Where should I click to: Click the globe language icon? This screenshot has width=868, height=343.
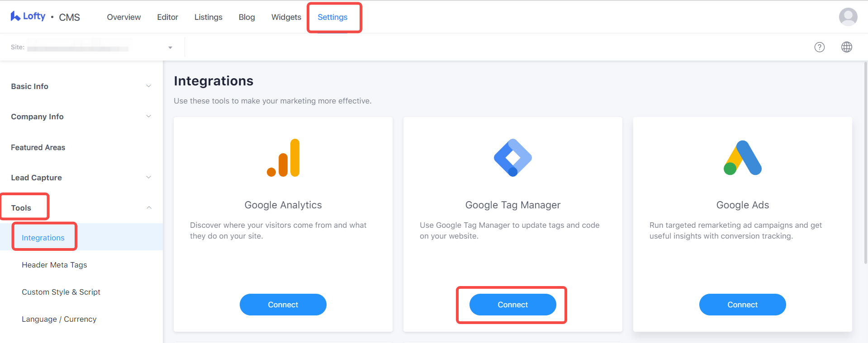click(847, 47)
